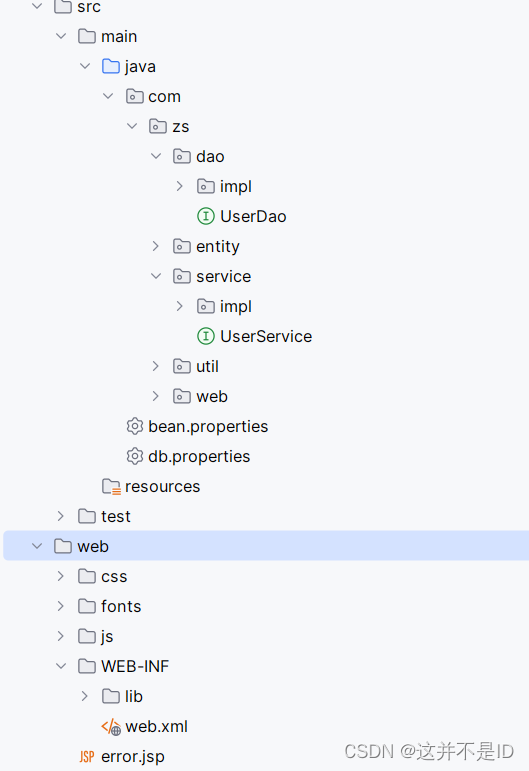Click the resources folder icon
This screenshot has height=771, width=529.
[111, 486]
